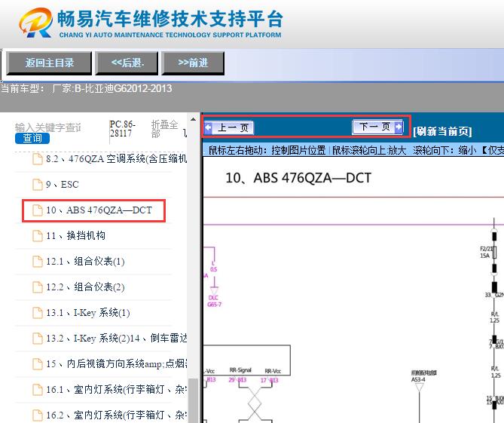This screenshot has height=423, width=504.
Task: Click the 返回主目录 button
Action: [x=49, y=63]
